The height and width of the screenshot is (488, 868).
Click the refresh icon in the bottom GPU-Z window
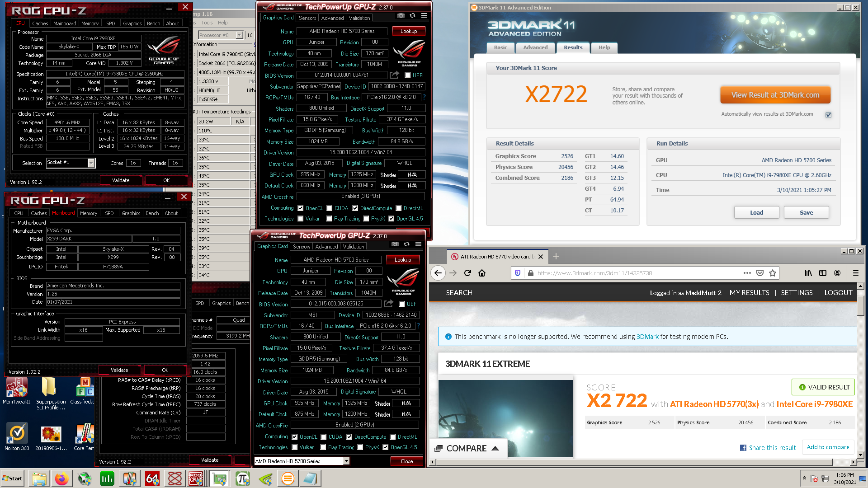(406, 244)
